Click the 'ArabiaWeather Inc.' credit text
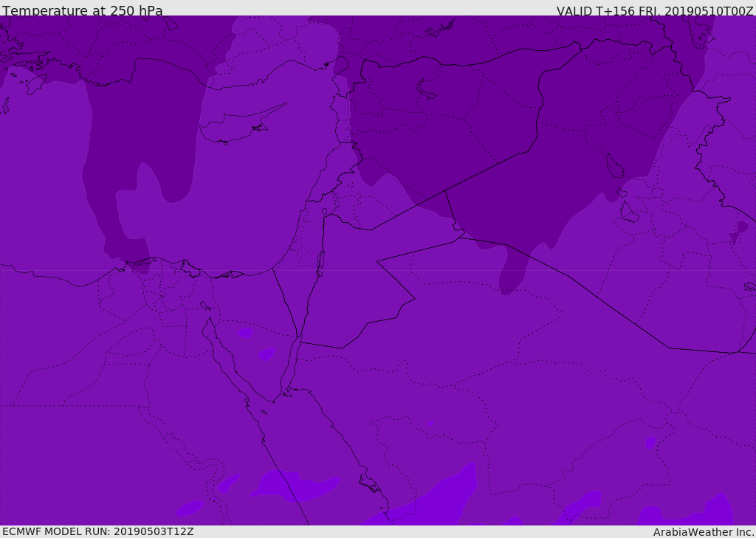This screenshot has height=538, width=756. click(x=704, y=532)
